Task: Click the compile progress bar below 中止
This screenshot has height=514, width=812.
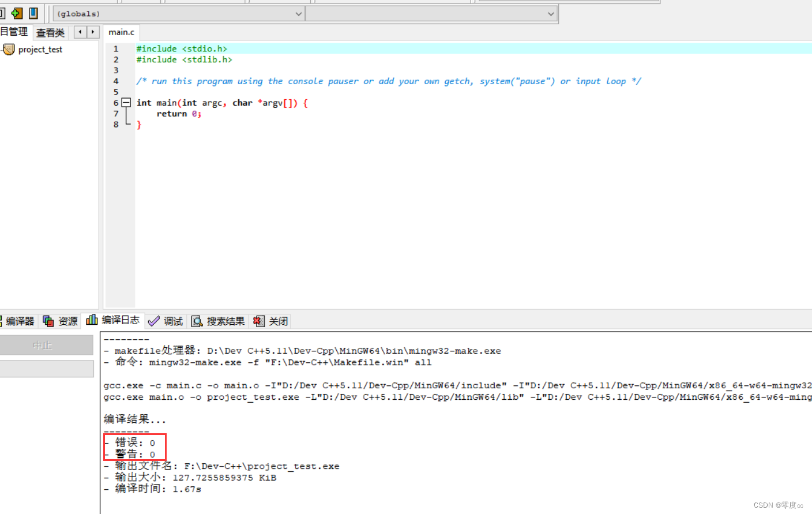Action: tap(46, 369)
